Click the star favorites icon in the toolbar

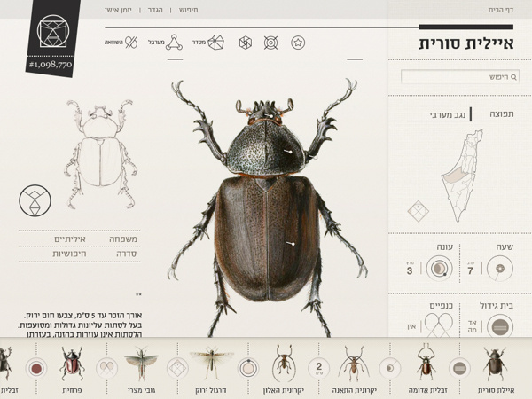click(x=298, y=43)
